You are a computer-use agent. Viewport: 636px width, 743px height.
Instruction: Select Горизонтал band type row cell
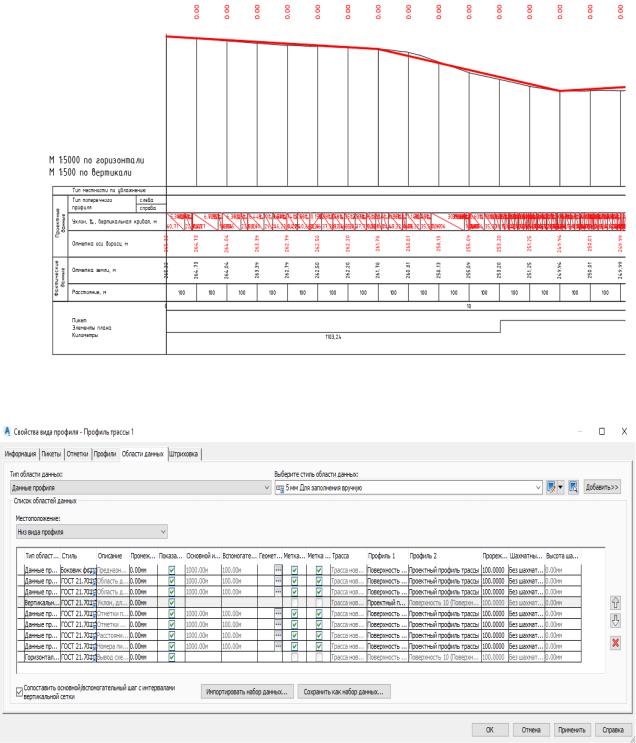(x=42, y=657)
